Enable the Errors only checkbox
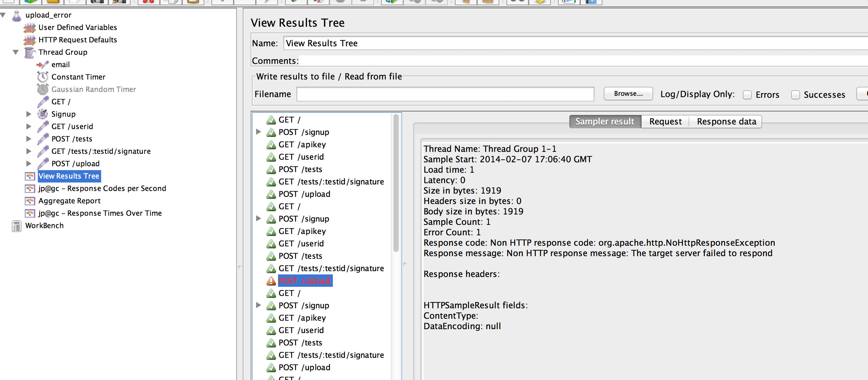 click(747, 95)
